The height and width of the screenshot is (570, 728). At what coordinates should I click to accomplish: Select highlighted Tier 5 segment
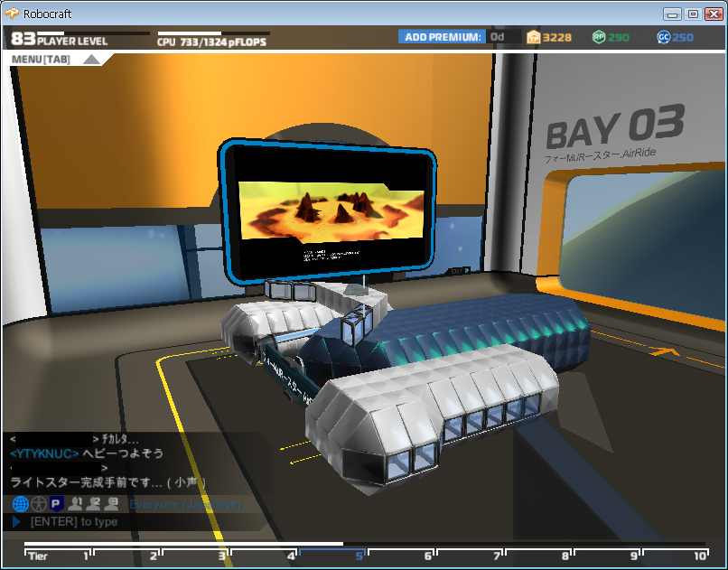point(332,554)
